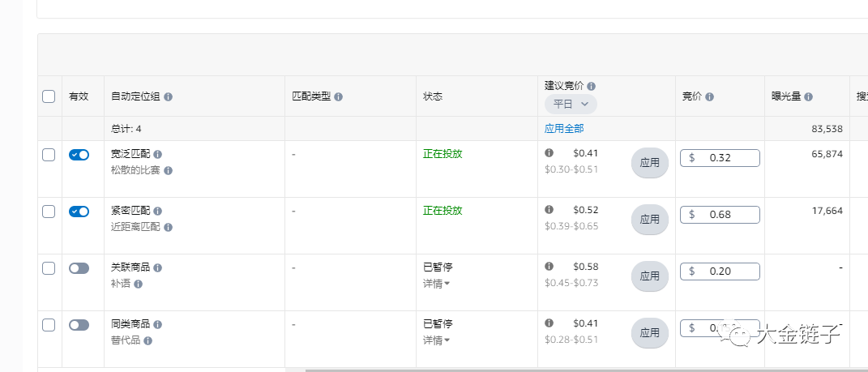Click info icon next to 自动定位组 header
Image resolution: width=868 pixels, height=372 pixels.
point(168,96)
